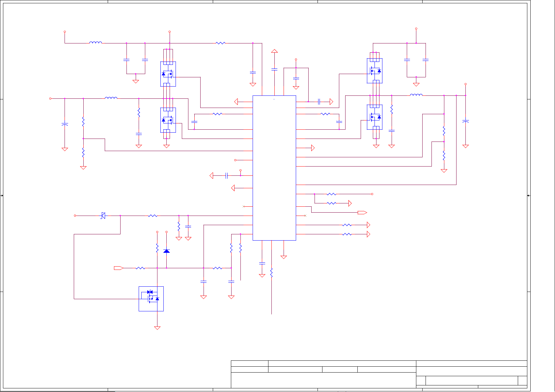Click the solid blue diode symbol
555x392 pixels.
coord(167,251)
